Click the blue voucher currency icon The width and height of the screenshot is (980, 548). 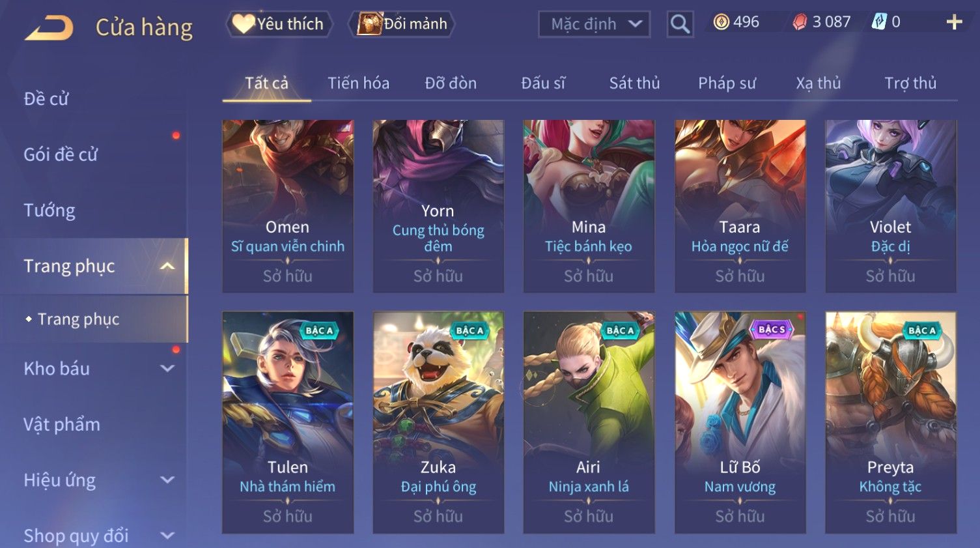click(x=879, y=22)
